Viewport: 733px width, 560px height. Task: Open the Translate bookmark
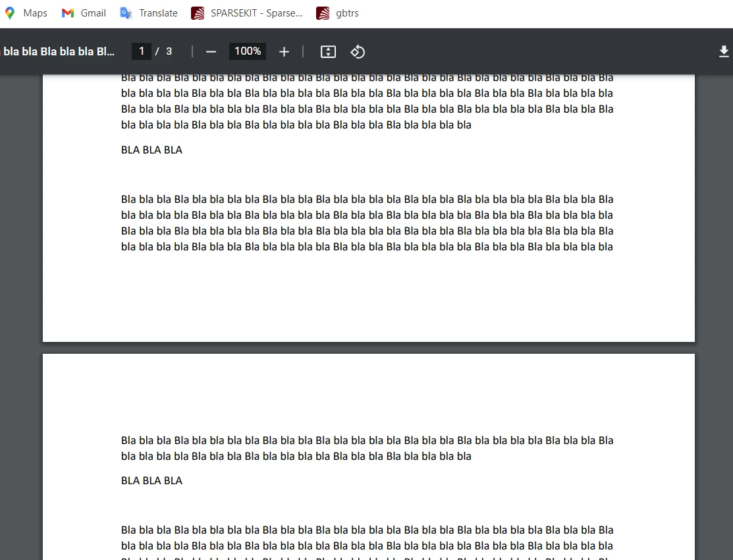pos(149,13)
